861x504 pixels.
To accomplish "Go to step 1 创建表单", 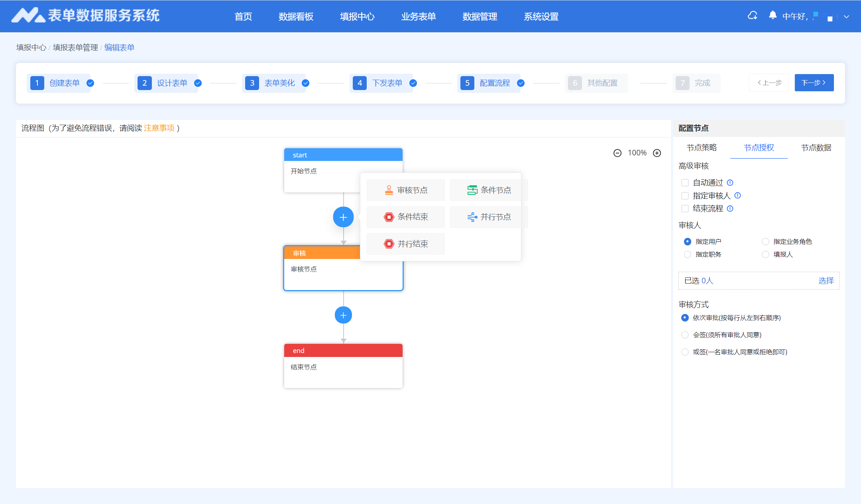I will [59, 83].
